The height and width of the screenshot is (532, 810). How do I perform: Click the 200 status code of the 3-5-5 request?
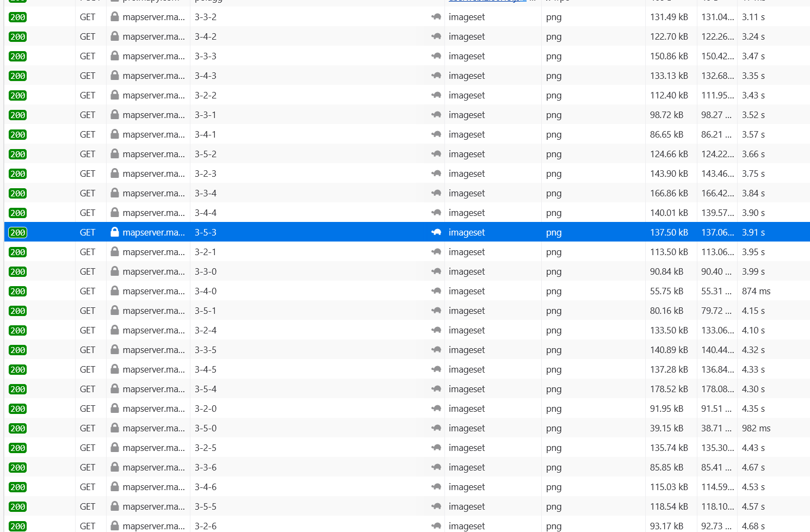(x=17, y=506)
